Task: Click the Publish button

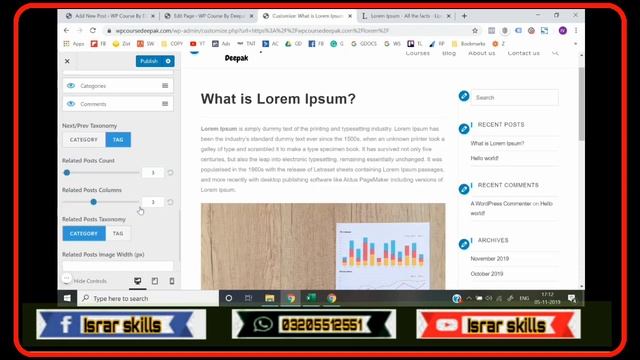Action: (x=149, y=61)
